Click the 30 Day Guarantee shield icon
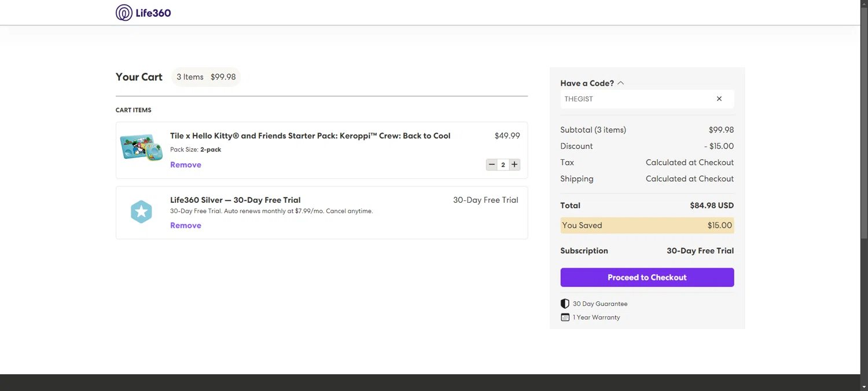Viewport: 868px width, 391px height. pyautogui.click(x=565, y=304)
